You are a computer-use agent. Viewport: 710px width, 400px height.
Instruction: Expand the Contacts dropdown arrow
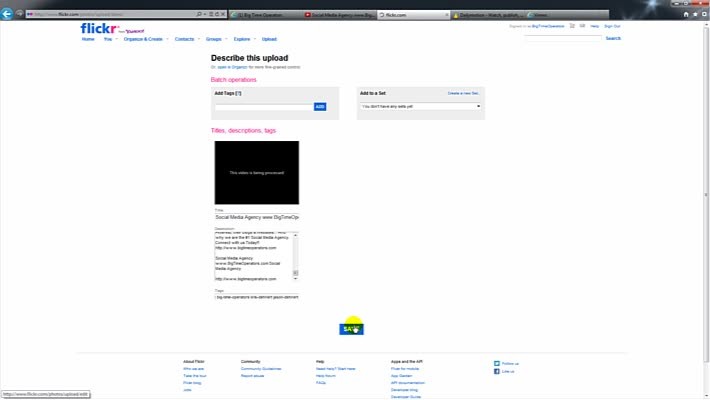click(x=199, y=39)
